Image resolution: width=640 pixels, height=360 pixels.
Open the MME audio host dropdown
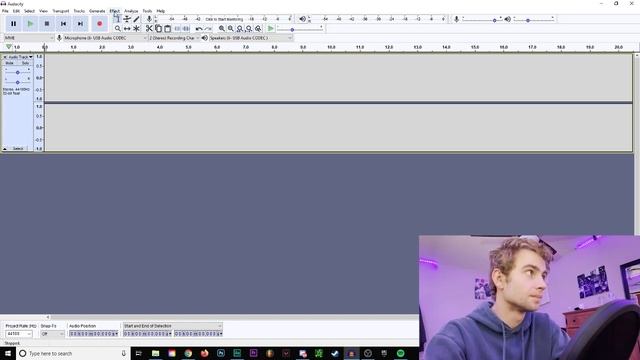(x=29, y=38)
